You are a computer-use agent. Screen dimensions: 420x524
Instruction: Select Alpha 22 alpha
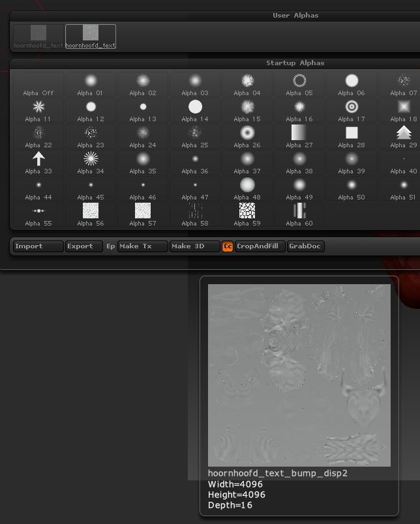(38, 137)
